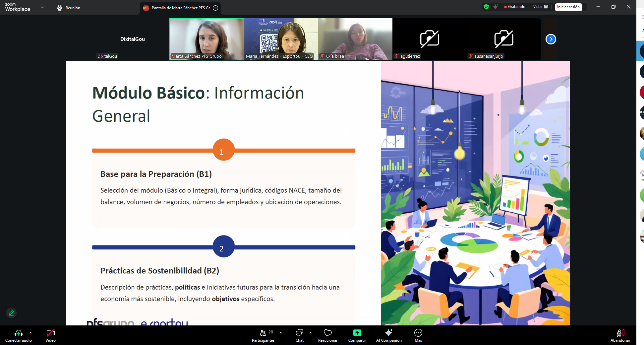
Task: Click the green security shield icon
Action: [486, 7]
